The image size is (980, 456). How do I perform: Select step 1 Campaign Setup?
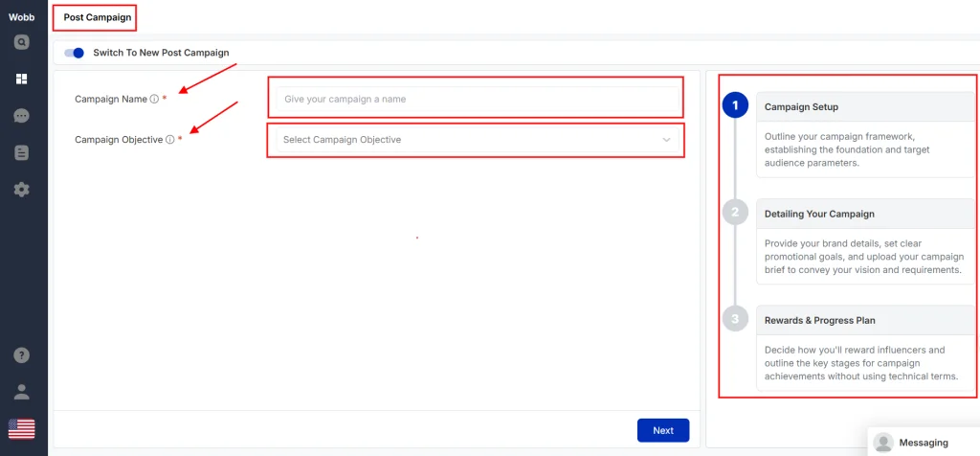pyautogui.click(x=735, y=106)
